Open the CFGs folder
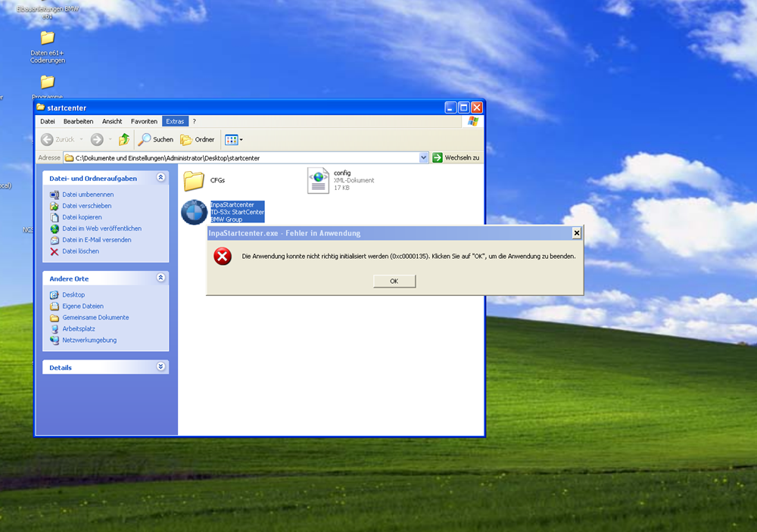Viewport: 757px width, 532px height. click(x=195, y=180)
